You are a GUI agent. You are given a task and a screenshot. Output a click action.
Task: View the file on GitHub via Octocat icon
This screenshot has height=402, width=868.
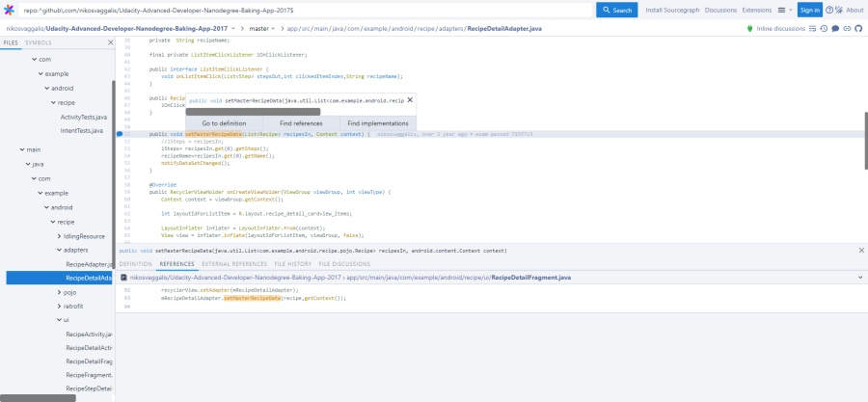coord(858,28)
